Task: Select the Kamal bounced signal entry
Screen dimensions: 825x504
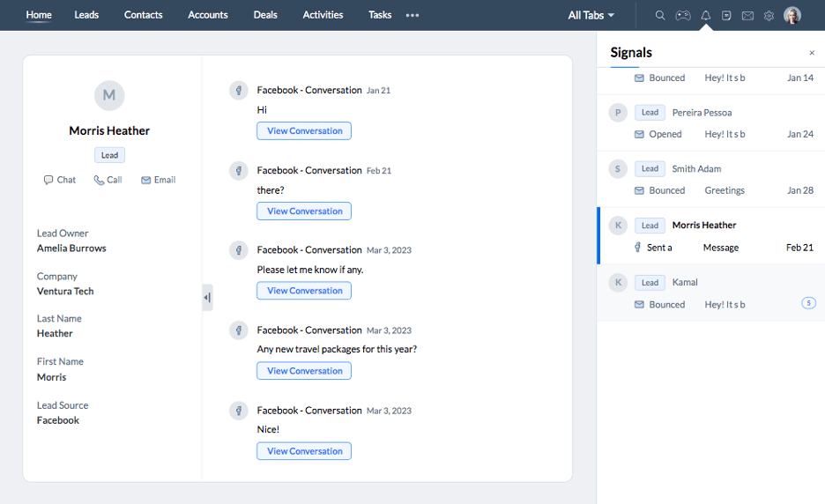Action: [710, 293]
